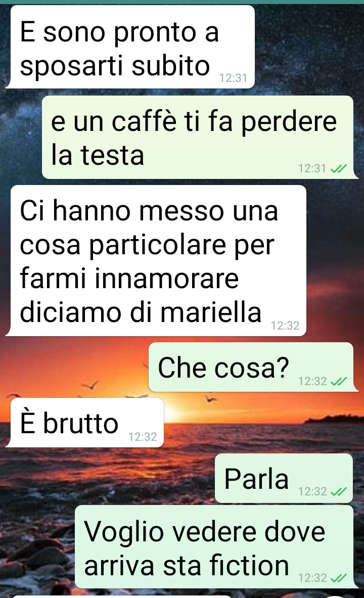Tap 12:31 timestamp on 'la testa' message
364x598 pixels.
[312, 168]
